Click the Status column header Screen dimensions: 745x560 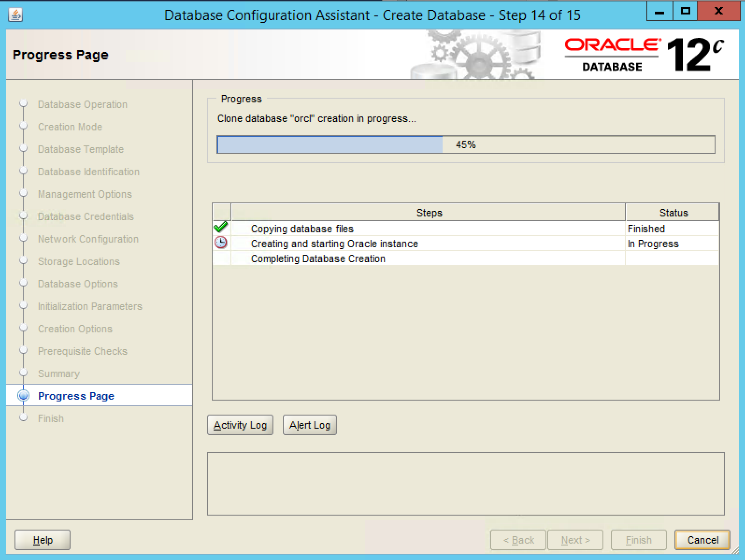[x=673, y=213]
